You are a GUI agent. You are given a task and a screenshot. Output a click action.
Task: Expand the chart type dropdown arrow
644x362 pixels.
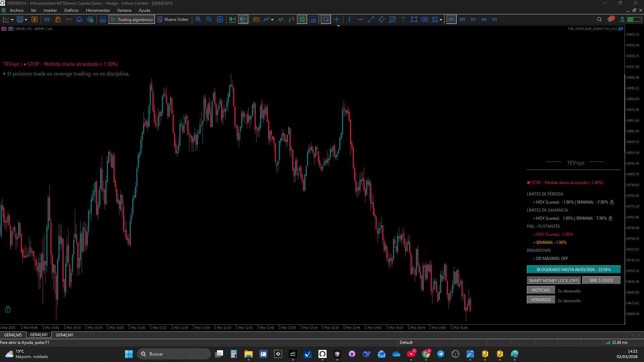[12, 20]
